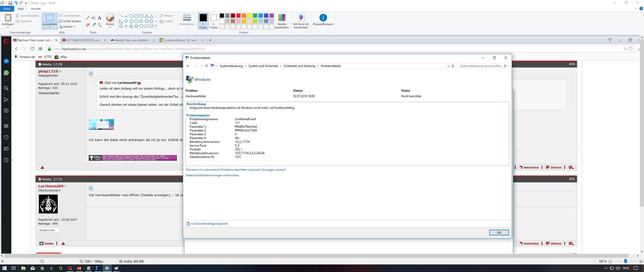Click up arrow in Problemdetails navigation
Viewport: 644px width, 272px height.
click(x=206, y=66)
